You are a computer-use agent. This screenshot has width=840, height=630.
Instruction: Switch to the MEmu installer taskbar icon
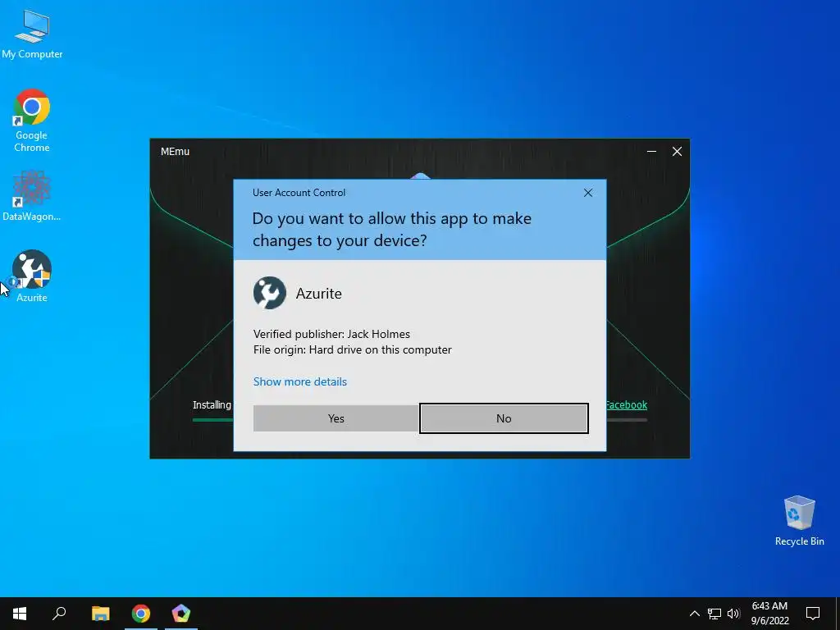click(181, 614)
